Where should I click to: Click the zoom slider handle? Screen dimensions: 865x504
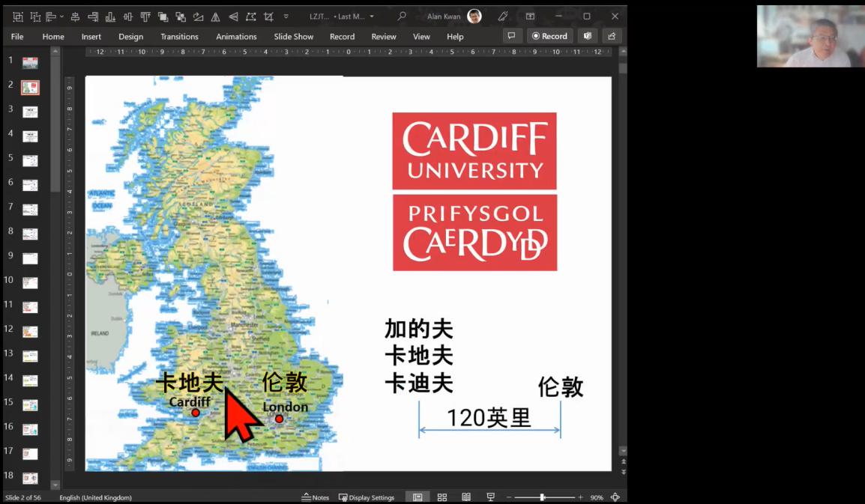(x=542, y=497)
